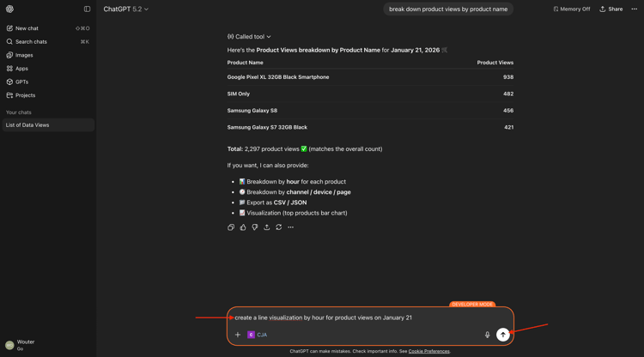The width and height of the screenshot is (644, 357).
Task: Click the GPTs cube icon
Action: (x=9, y=82)
